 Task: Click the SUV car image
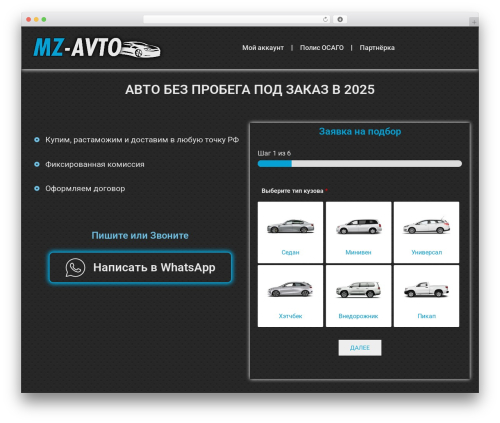358,289
